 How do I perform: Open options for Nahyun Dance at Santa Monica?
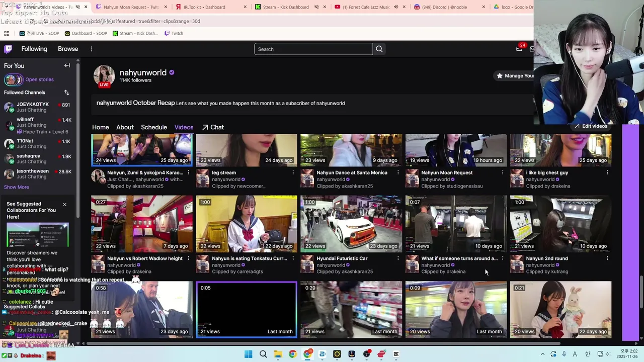(x=397, y=172)
